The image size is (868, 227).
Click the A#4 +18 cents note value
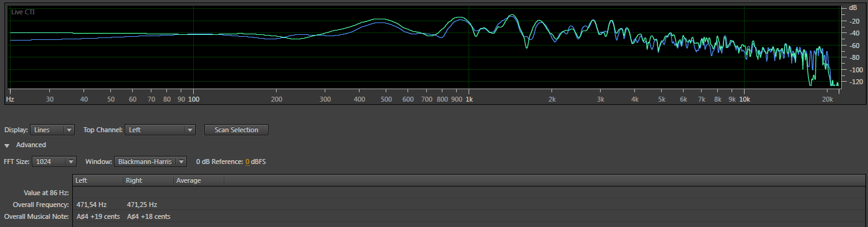(x=148, y=216)
